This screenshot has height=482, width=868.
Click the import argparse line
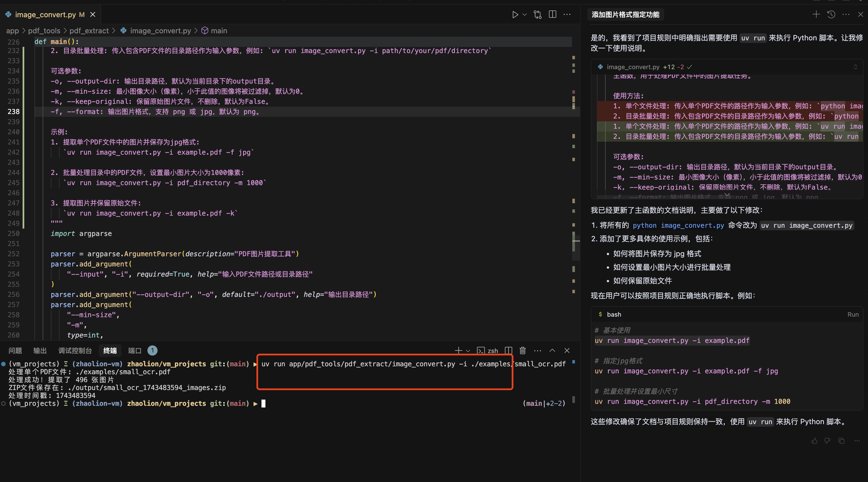point(81,233)
